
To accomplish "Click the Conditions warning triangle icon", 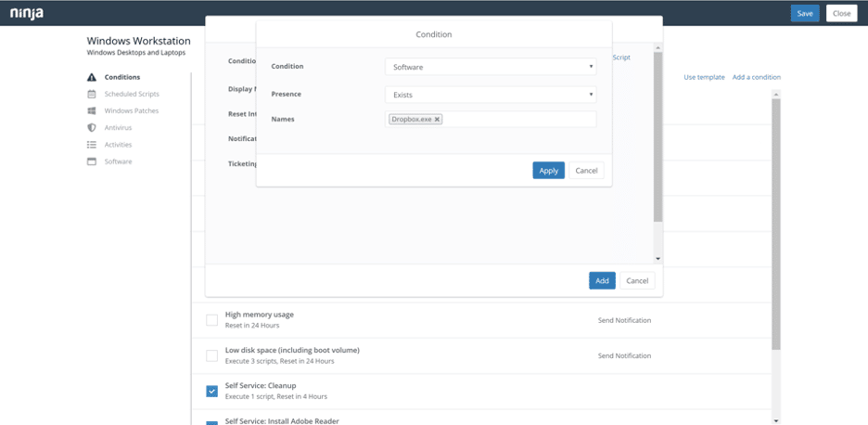I will click(92, 78).
